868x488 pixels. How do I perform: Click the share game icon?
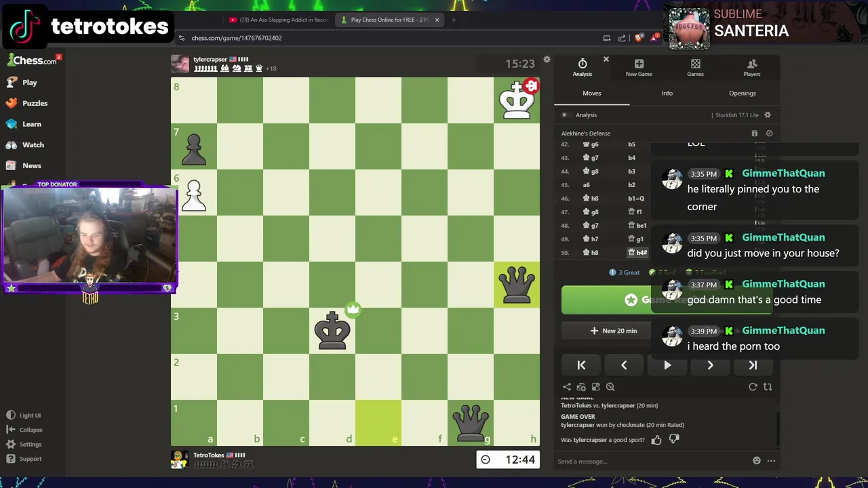[566, 387]
